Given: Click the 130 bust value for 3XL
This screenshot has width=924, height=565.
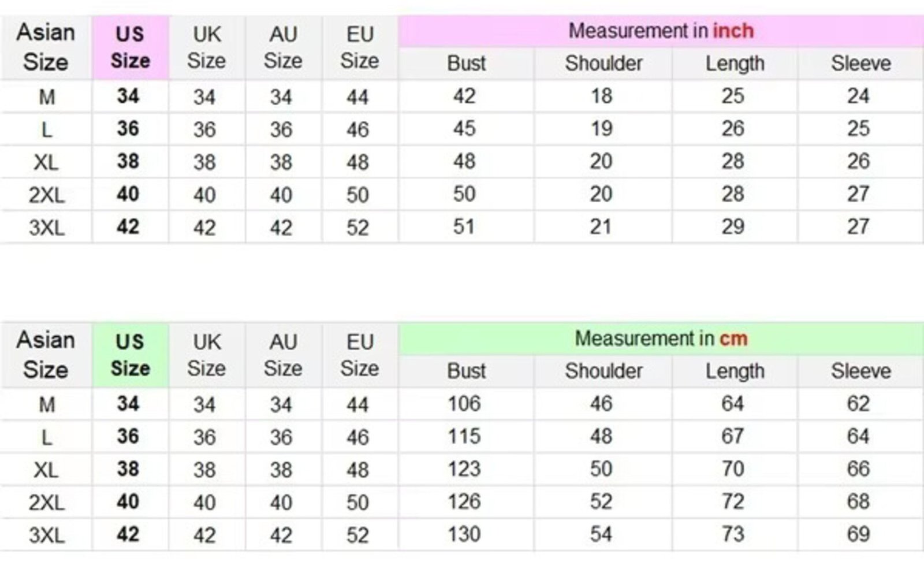Looking at the screenshot, I should [x=464, y=534].
